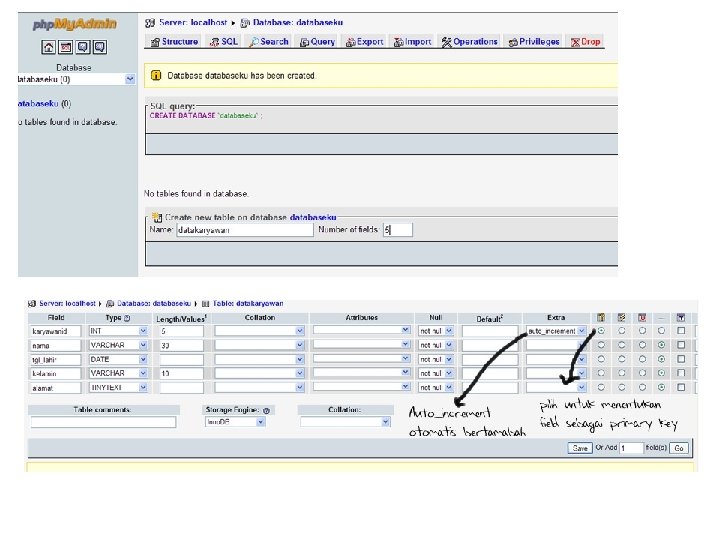Click the Primary key column header icon
Screen dimensions: 720x540
point(601,317)
